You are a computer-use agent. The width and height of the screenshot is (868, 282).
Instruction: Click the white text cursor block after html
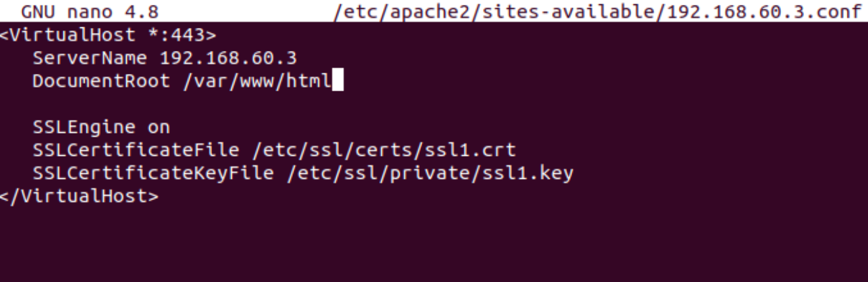pos(338,81)
